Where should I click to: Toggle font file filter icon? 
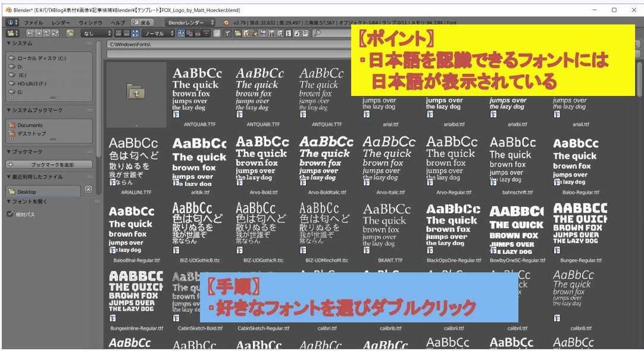[288, 33]
